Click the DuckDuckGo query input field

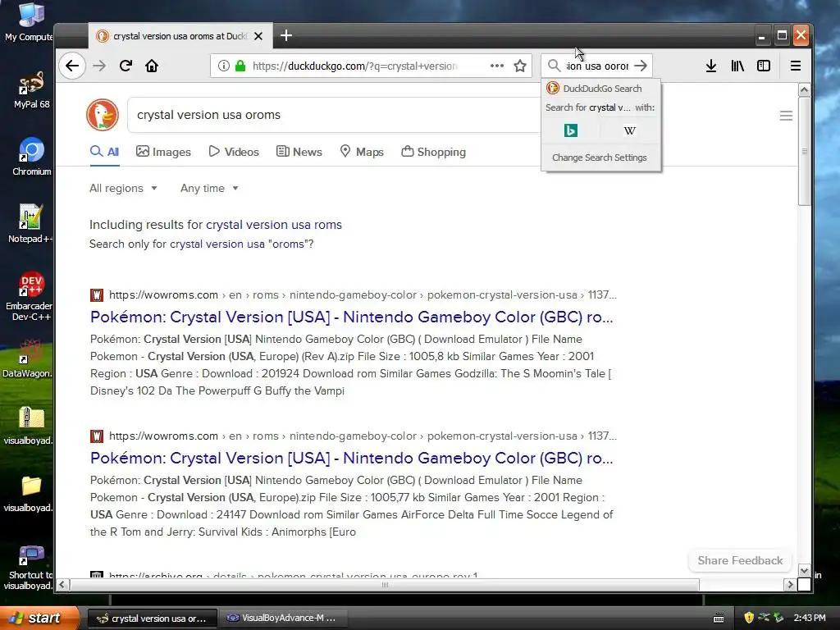333,115
